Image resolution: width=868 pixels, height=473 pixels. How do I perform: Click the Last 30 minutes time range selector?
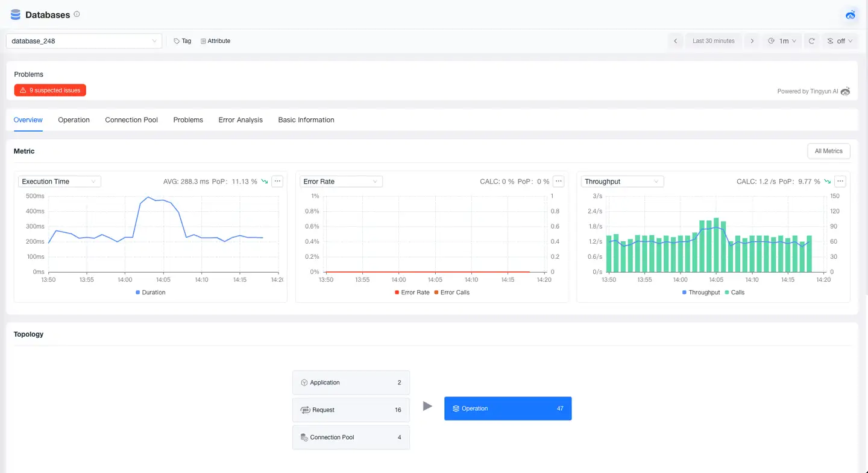(x=713, y=40)
